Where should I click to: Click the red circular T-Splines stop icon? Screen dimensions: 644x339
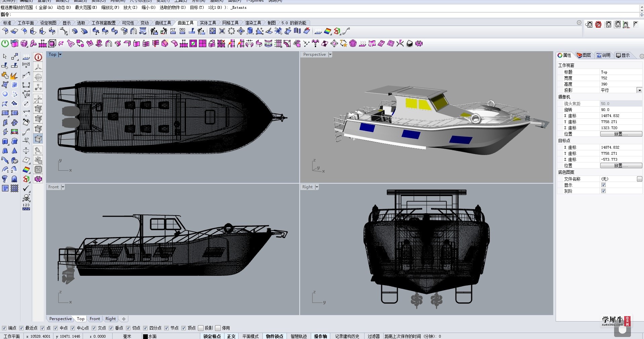tap(38, 57)
